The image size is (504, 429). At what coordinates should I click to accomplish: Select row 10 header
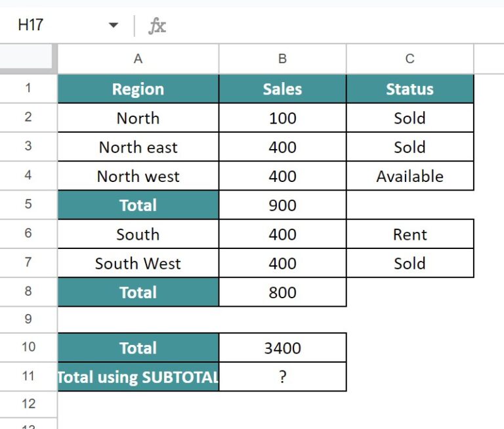pyautogui.click(x=28, y=348)
